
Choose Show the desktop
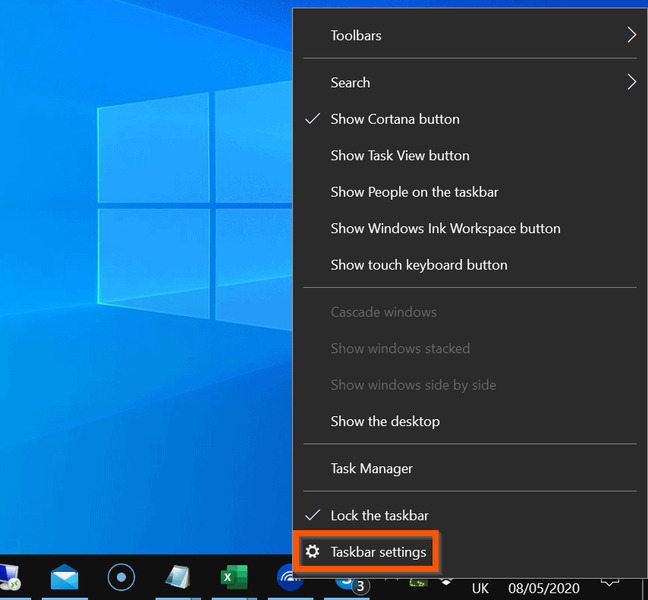pos(470,421)
